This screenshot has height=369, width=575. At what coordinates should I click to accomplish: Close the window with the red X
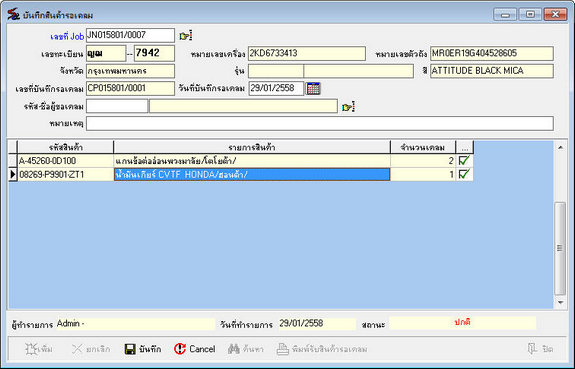555,14
